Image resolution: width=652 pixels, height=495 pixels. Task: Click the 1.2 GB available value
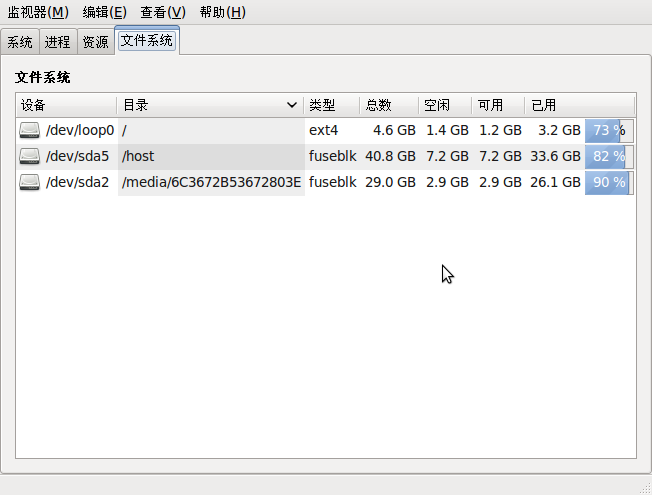(500, 131)
